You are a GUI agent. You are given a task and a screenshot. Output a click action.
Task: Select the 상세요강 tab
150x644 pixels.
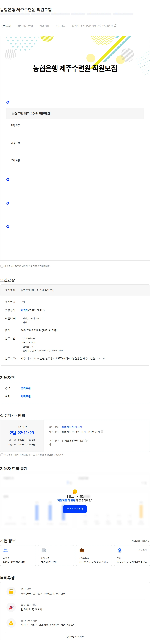coord(6,26)
